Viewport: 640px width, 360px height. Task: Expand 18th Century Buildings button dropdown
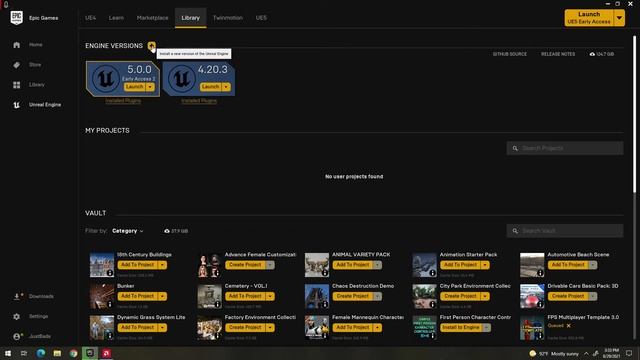click(162, 265)
